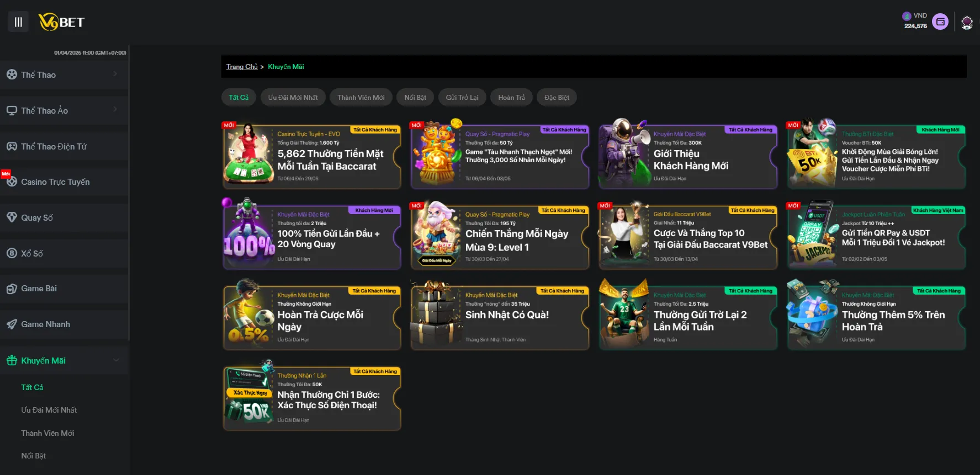Click the astronaut megaphone promo image
Viewport: 980px width, 475px height.
[625, 152]
